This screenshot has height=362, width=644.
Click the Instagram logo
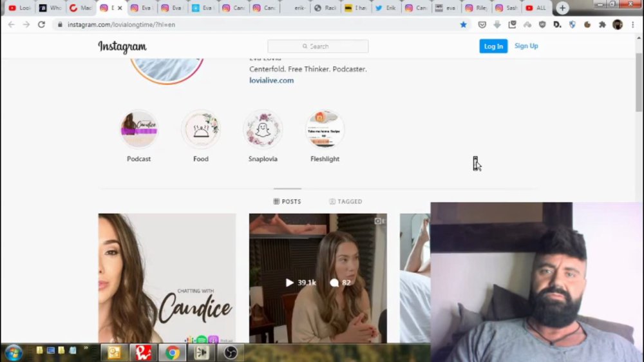[x=122, y=47]
